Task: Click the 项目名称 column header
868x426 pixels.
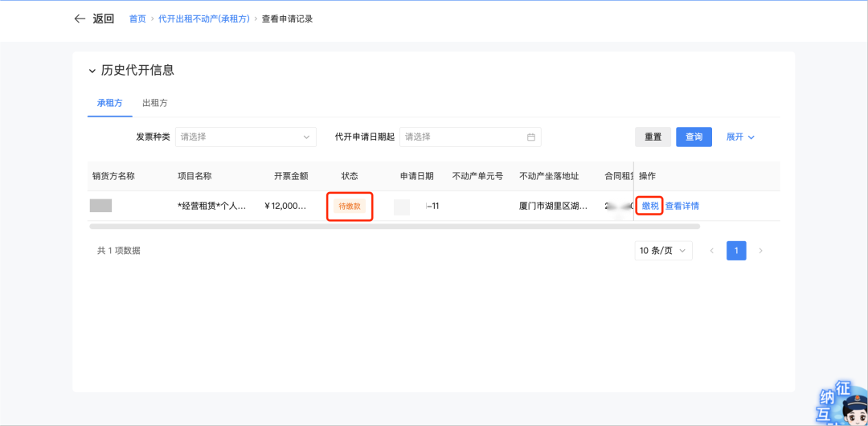Action: (x=194, y=176)
